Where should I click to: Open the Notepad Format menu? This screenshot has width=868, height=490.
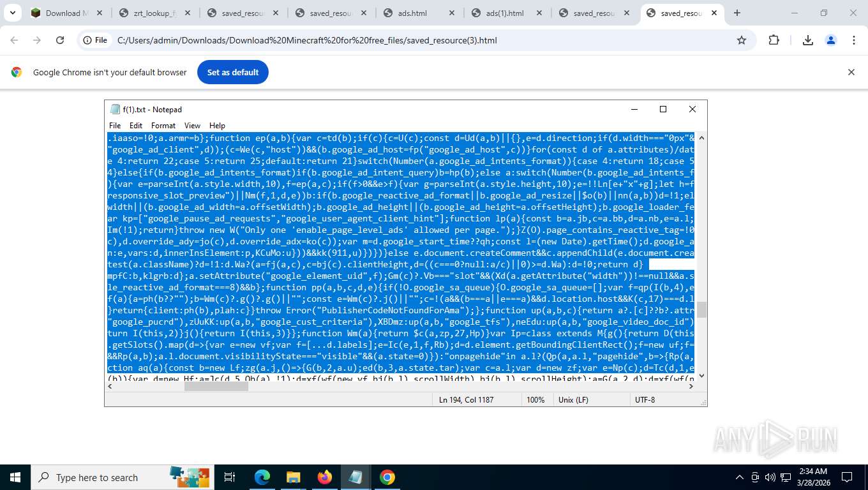(163, 126)
